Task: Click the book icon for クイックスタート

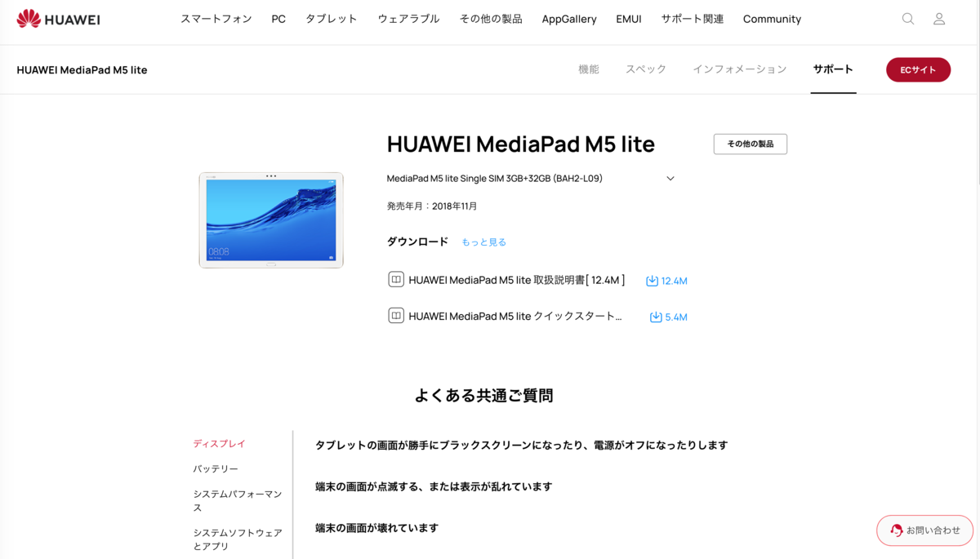Action: click(396, 315)
